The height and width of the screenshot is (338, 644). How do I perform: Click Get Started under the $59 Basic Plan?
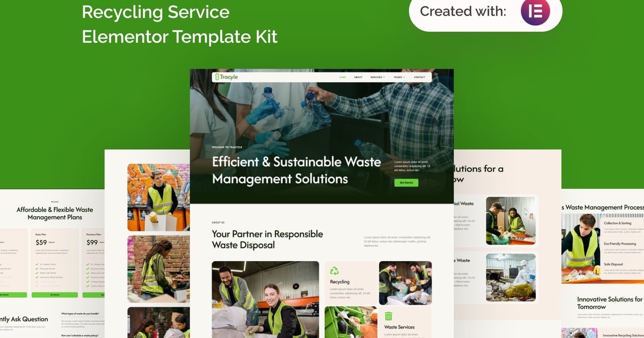(x=55, y=295)
